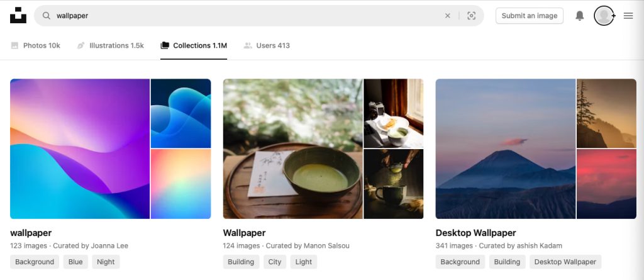Open the hamburger menu icon
The width and height of the screenshot is (644, 280).
628,16
